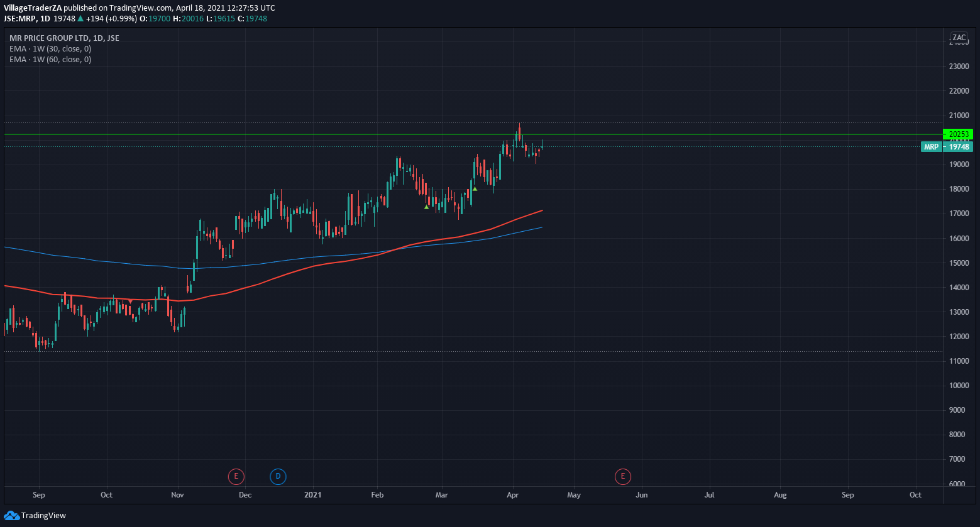The width and height of the screenshot is (980, 527).
Task: Open the dividend D marker in December
Action: click(278, 477)
